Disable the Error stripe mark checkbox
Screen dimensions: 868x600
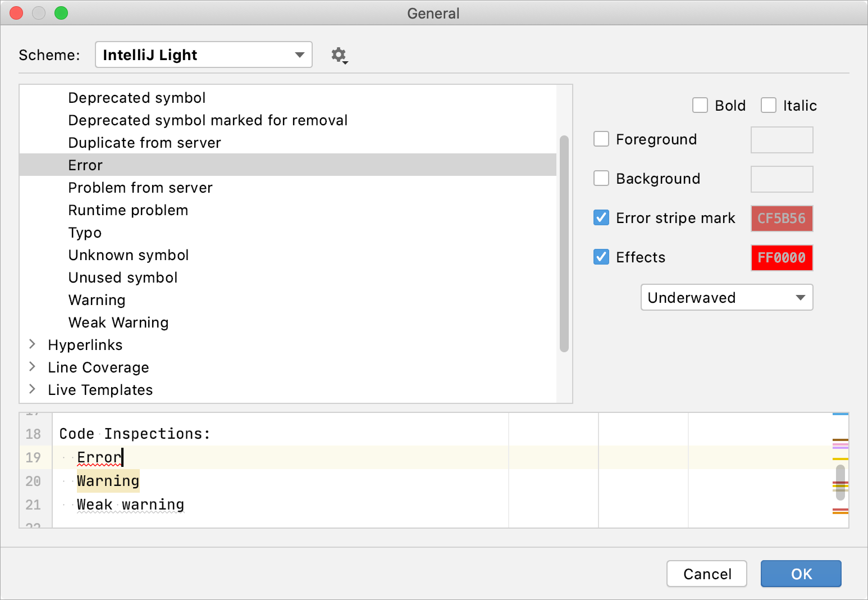pyautogui.click(x=601, y=218)
